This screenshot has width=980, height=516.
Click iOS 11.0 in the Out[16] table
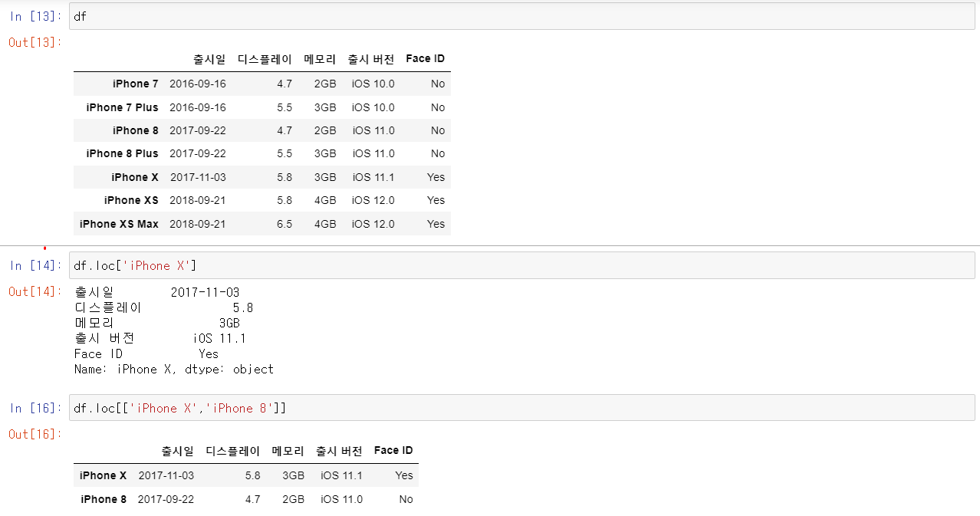pos(342,499)
